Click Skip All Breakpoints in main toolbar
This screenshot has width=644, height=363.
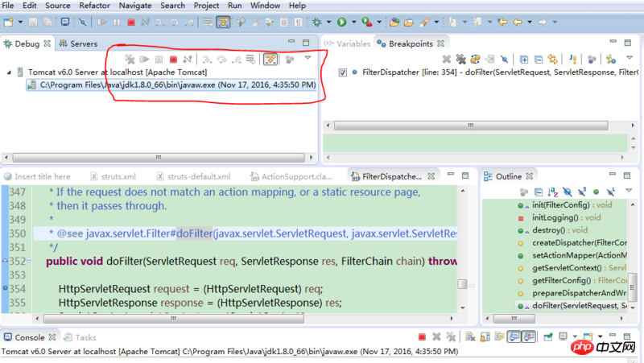point(83,23)
